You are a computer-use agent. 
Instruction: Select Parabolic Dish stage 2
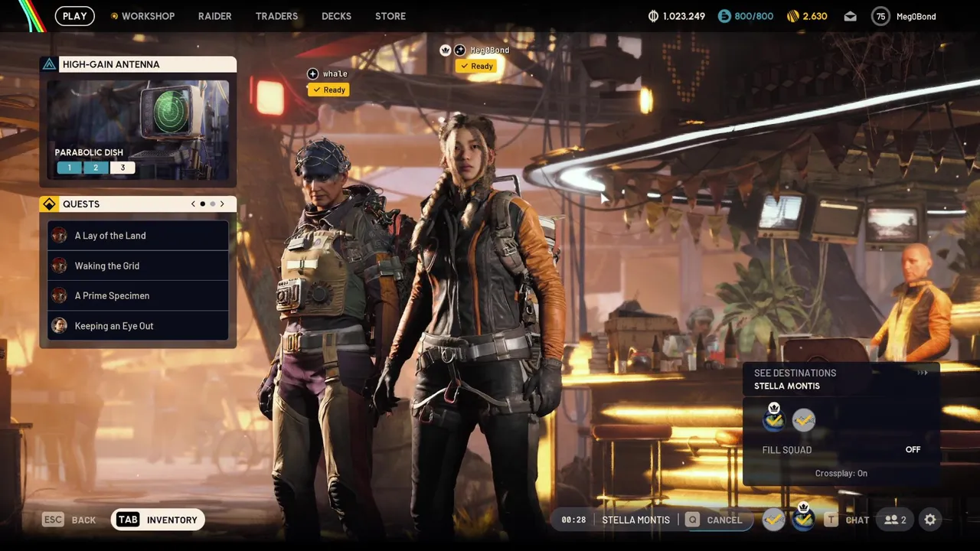[96, 168]
